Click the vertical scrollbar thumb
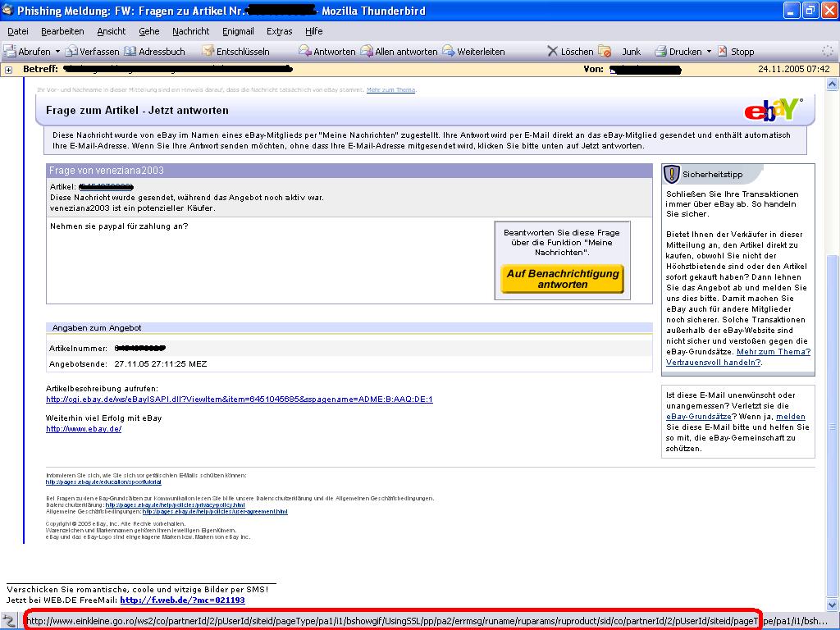840x630 pixels. [x=832, y=427]
